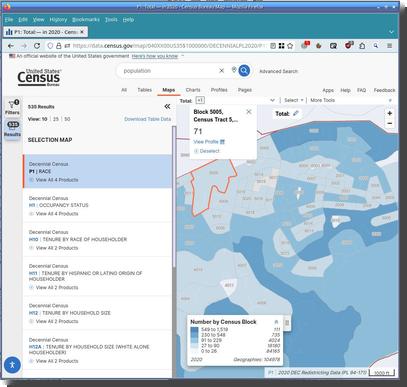
Task: Click the pencil edit icon beside Total
Action: 295,113
